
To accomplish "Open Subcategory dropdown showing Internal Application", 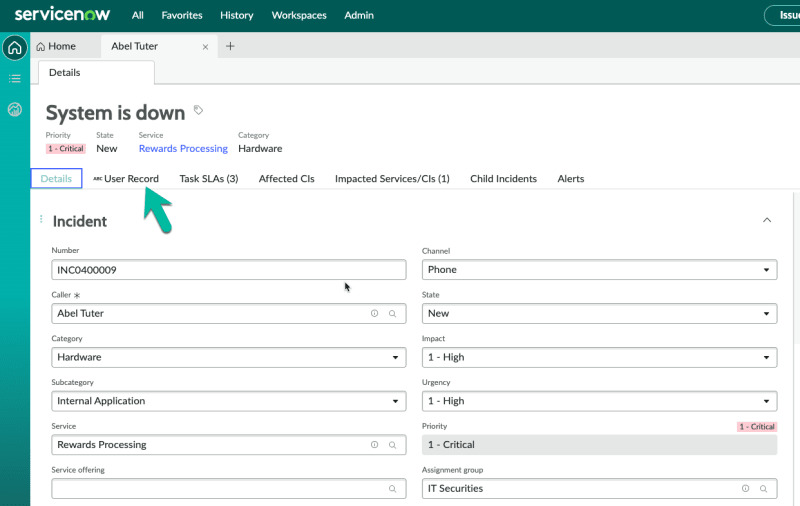I will [x=229, y=401].
